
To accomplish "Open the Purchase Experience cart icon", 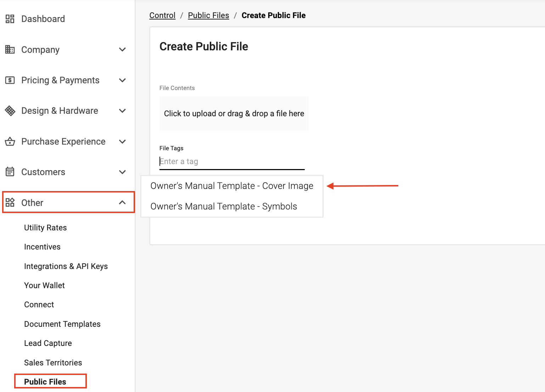I will click(10, 141).
